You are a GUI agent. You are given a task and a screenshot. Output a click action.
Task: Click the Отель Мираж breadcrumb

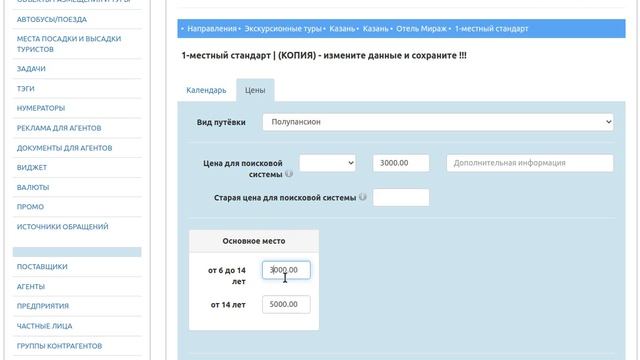[x=421, y=29]
